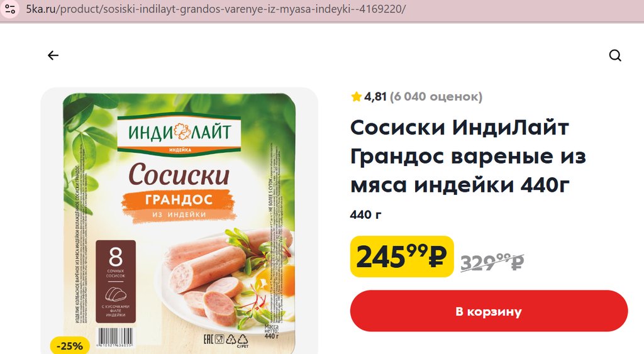Go back using the left arrow

tap(53, 55)
